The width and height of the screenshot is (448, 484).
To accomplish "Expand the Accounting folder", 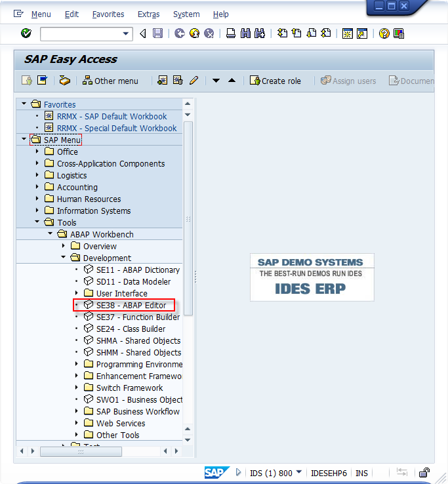I will click(37, 187).
